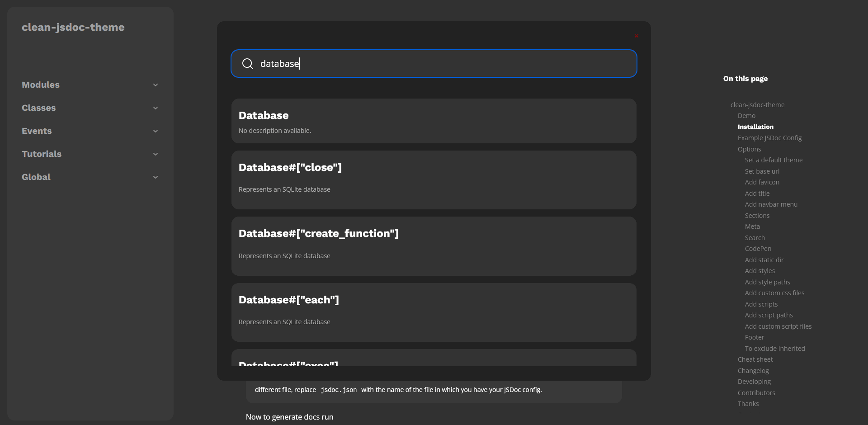Open the Contributors link
The width and height of the screenshot is (868, 425).
pyautogui.click(x=756, y=392)
